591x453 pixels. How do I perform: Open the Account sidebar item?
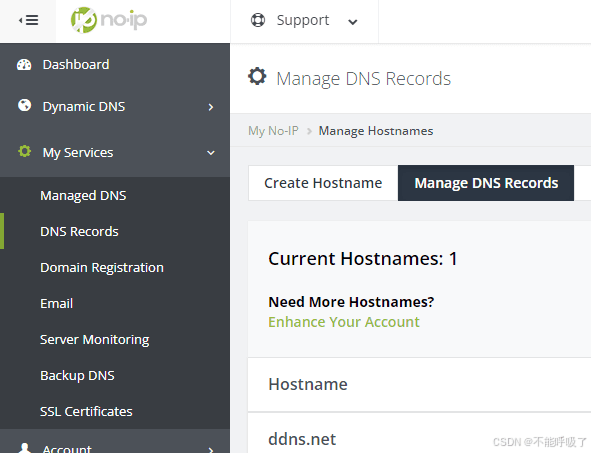(x=67, y=448)
